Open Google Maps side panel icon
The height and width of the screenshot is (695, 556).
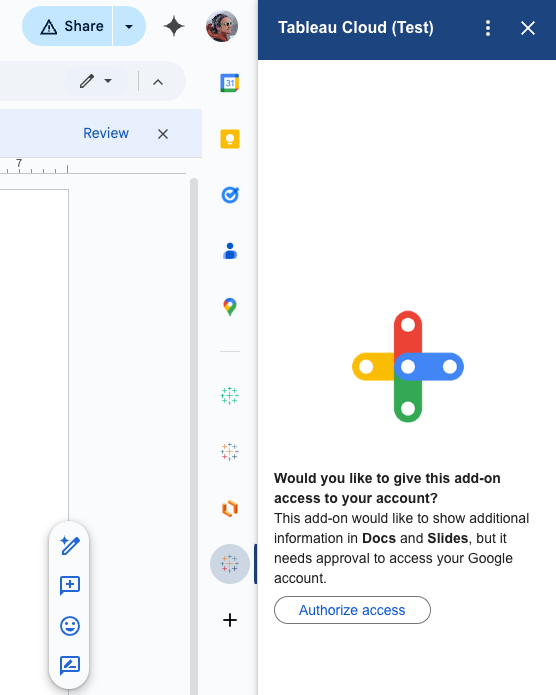point(230,307)
